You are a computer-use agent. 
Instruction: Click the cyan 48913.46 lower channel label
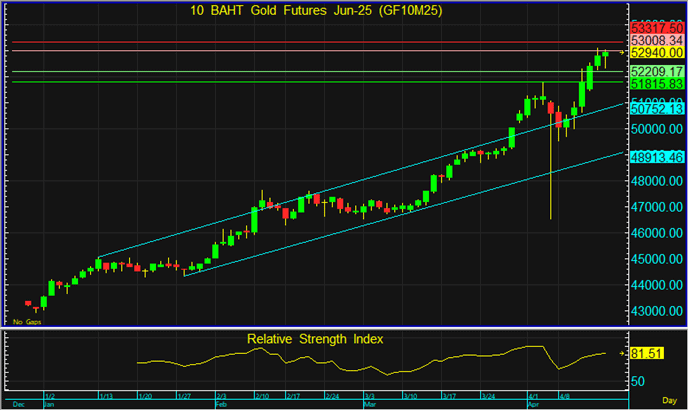coord(657,157)
